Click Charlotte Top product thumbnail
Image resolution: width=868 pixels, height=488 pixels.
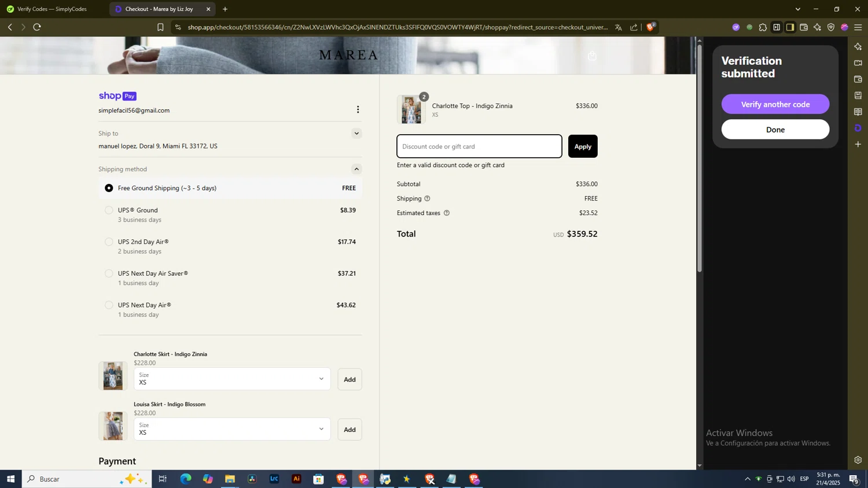[x=411, y=109]
